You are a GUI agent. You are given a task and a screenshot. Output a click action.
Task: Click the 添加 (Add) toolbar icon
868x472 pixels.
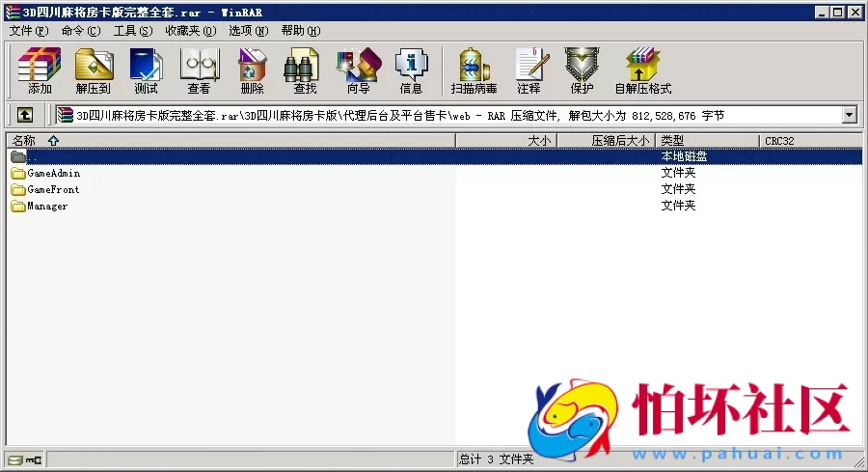click(x=40, y=70)
